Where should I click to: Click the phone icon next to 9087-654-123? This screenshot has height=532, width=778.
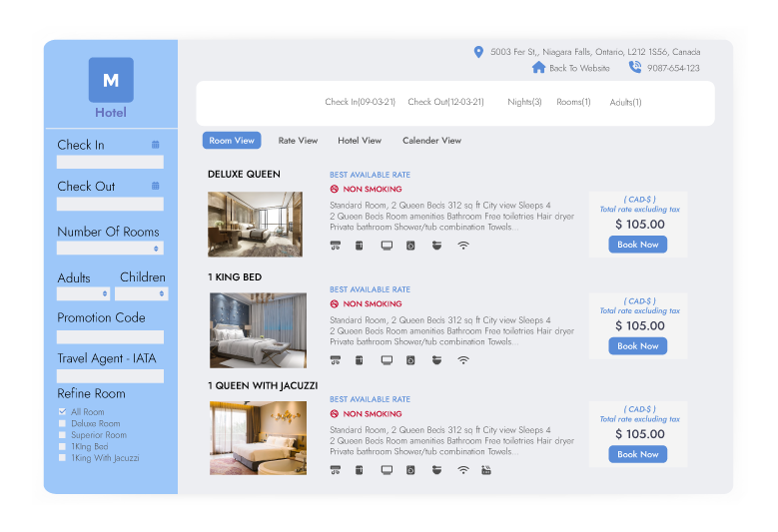(635, 68)
